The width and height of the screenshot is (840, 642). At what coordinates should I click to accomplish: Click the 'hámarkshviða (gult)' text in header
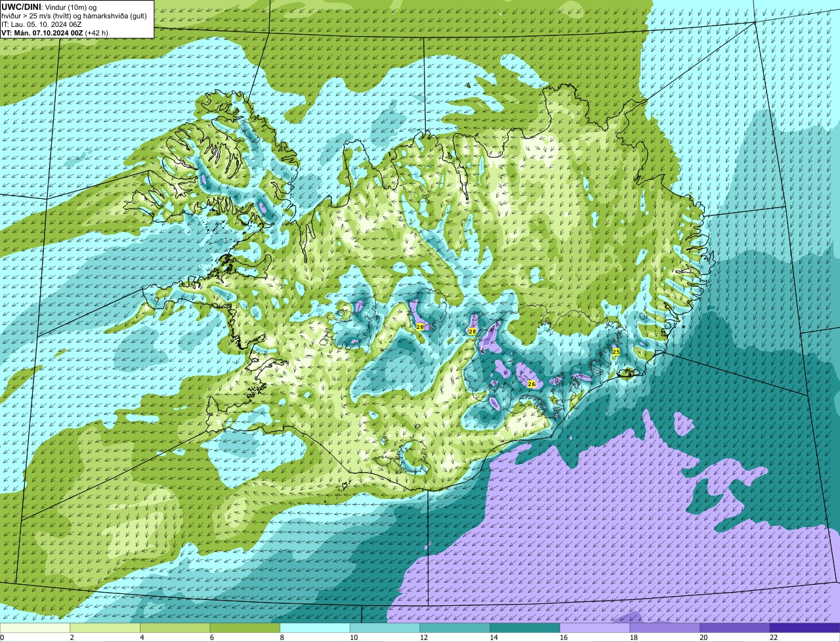(114, 16)
